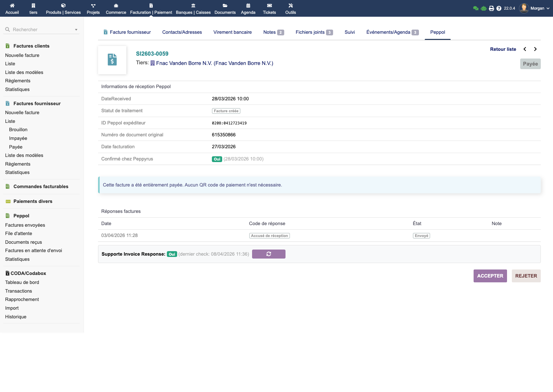Open Tableau de bord under CODA/Codabox

pos(22,282)
